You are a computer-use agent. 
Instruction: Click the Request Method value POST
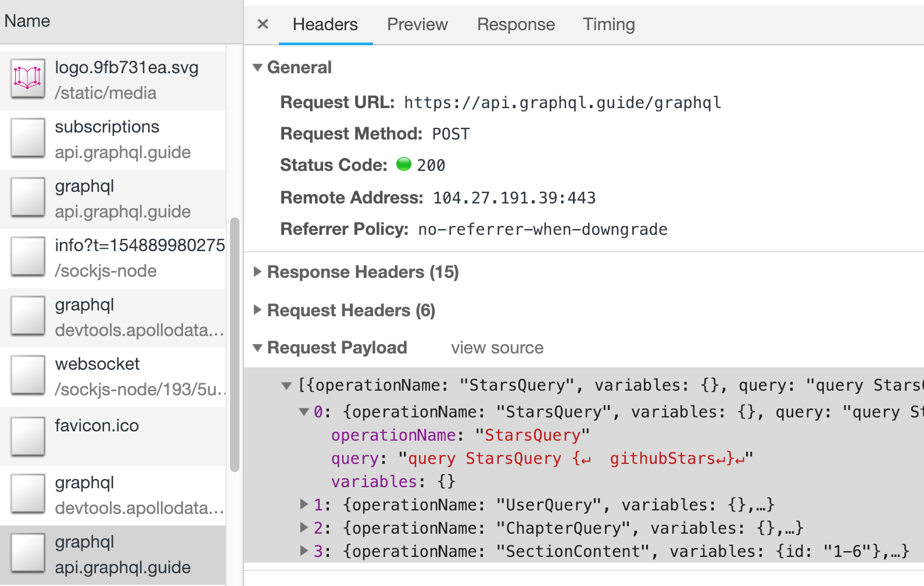point(450,134)
